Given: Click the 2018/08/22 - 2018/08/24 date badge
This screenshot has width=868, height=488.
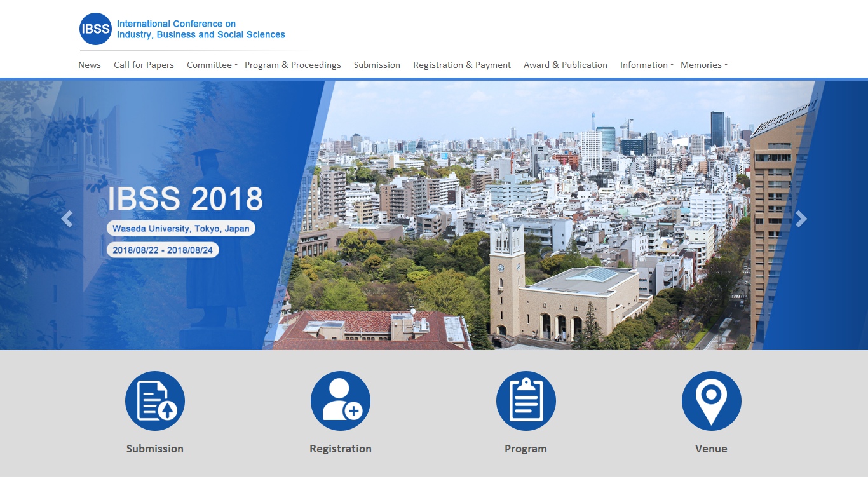Looking at the screenshot, I should (x=163, y=250).
